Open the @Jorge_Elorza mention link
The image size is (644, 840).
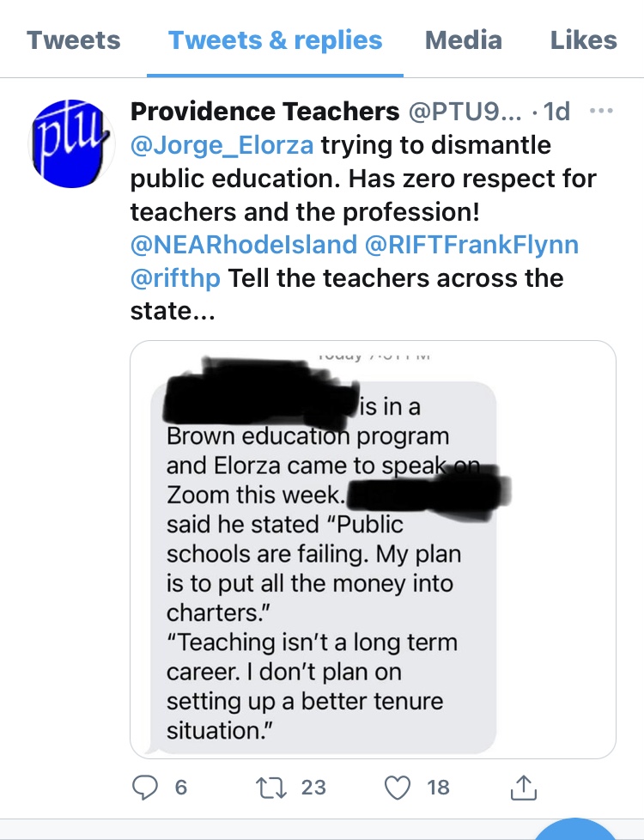[x=222, y=145]
